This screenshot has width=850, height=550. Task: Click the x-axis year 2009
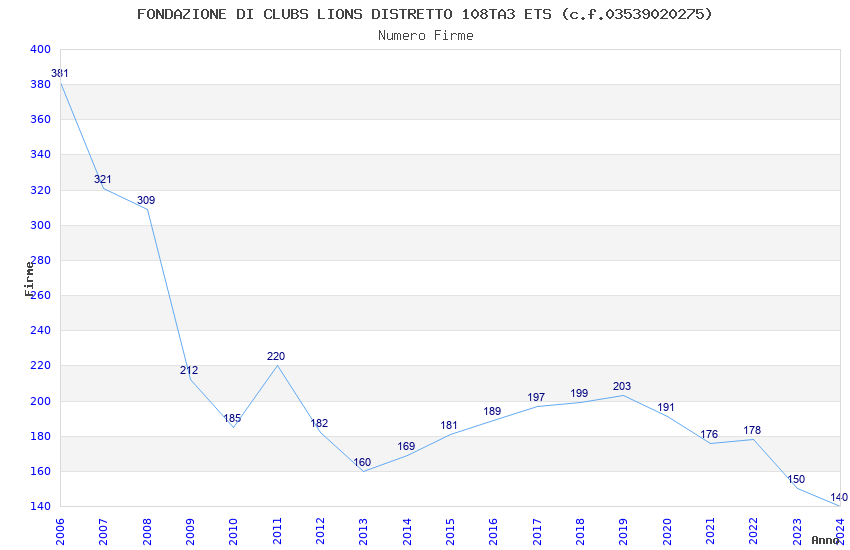(190, 531)
